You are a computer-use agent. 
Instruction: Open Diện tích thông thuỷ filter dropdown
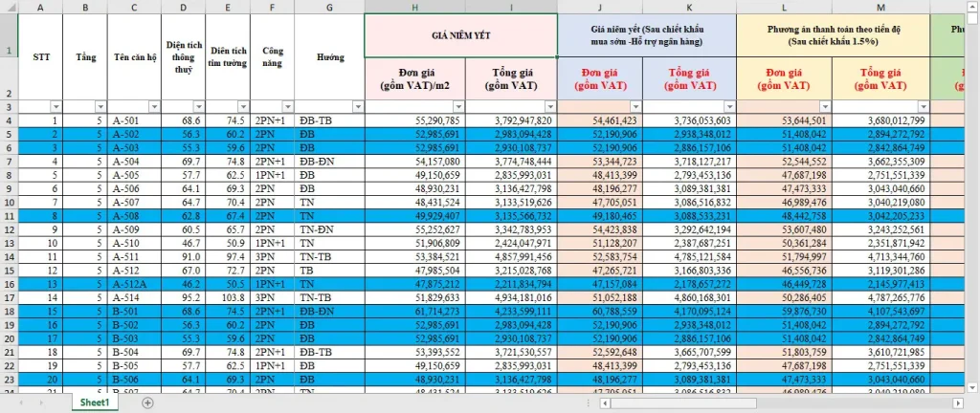click(199, 107)
